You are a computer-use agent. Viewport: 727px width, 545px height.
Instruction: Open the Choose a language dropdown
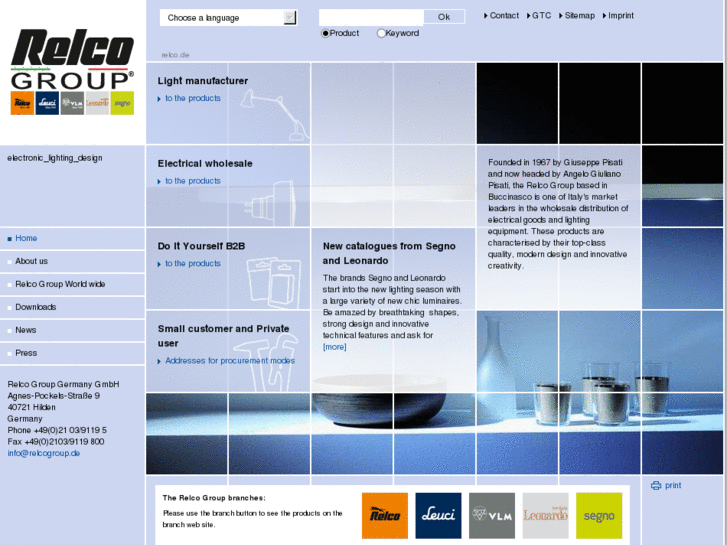pos(229,18)
